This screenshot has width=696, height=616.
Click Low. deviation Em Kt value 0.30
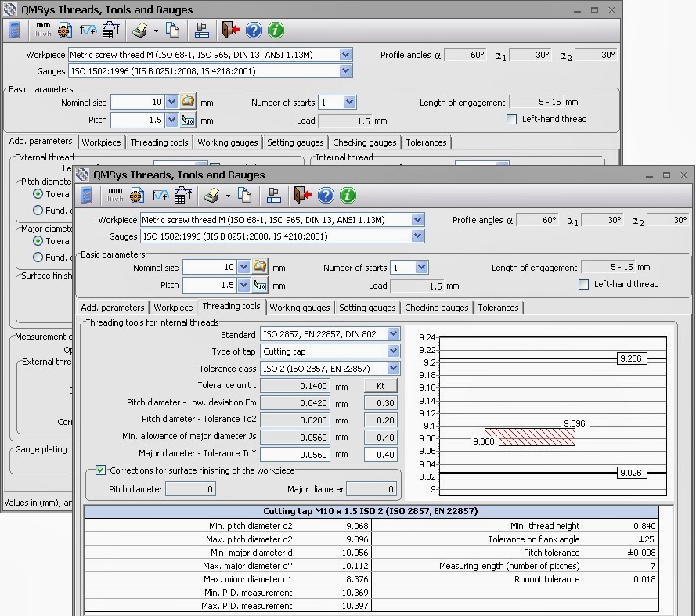(x=380, y=403)
